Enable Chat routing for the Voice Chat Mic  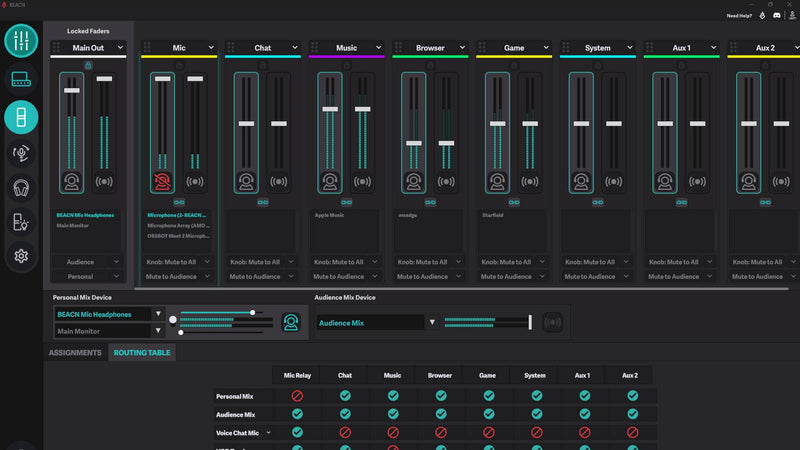pyautogui.click(x=345, y=433)
